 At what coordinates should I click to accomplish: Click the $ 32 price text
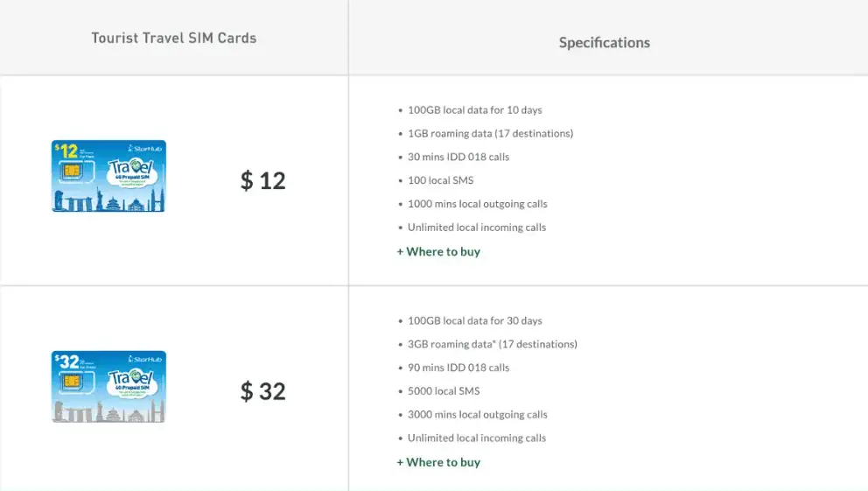click(x=263, y=391)
